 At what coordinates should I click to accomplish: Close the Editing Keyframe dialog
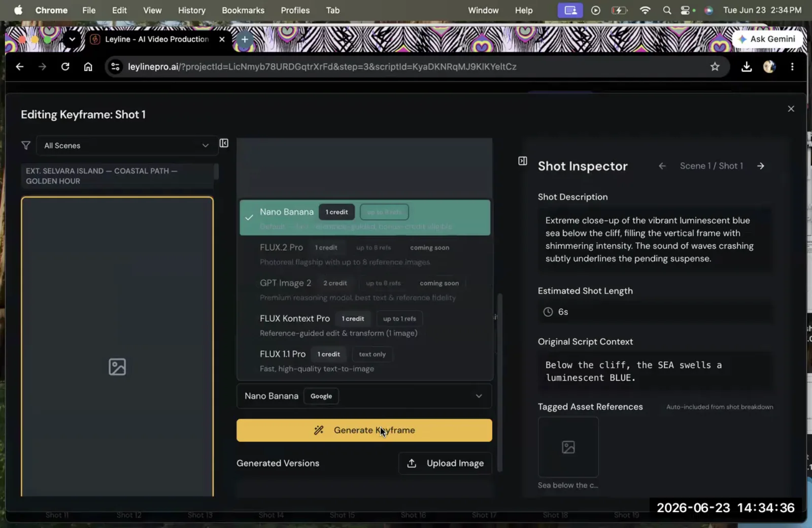pyautogui.click(x=791, y=109)
